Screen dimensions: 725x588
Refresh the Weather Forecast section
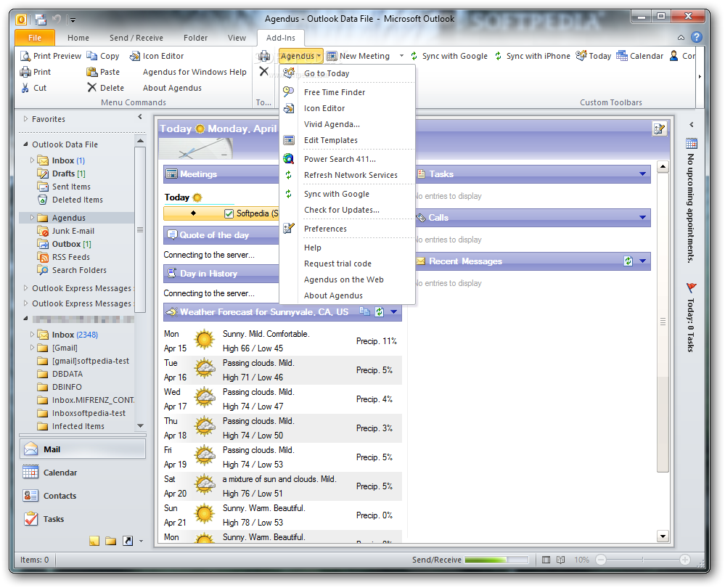[380, 312]
